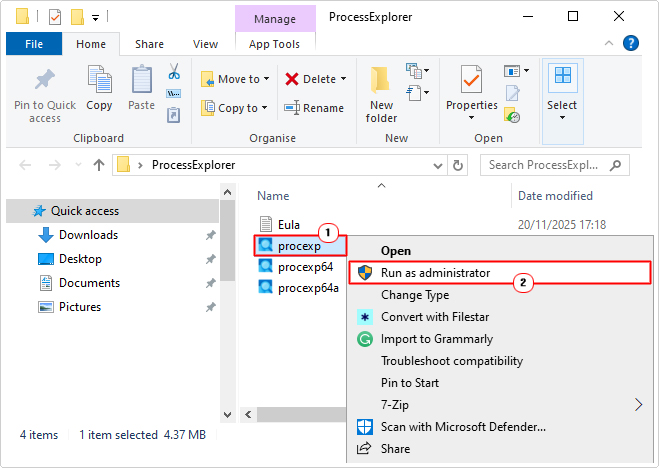Screen dimensions: 659x468
Task: Click the Microsoft Defender shield icon
Action: [x=364, y=427]
